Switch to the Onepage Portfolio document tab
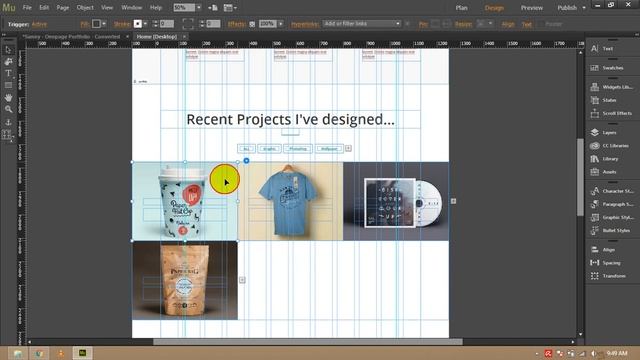The width and height of the screenshot is (640, 360). pyautogui.click(x=71, y=37)
